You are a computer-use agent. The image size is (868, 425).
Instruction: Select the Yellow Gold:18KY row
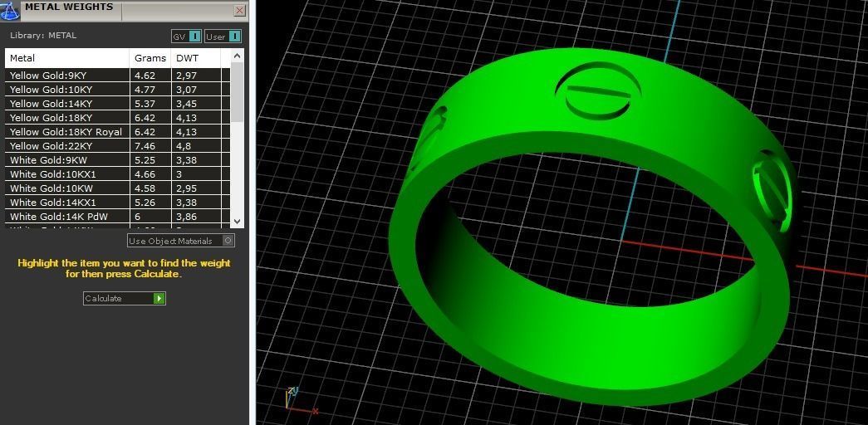point(117,118)
